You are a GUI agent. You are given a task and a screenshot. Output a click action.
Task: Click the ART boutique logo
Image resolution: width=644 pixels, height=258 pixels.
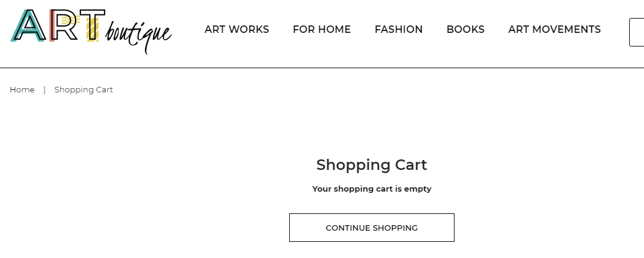(90, 30)
